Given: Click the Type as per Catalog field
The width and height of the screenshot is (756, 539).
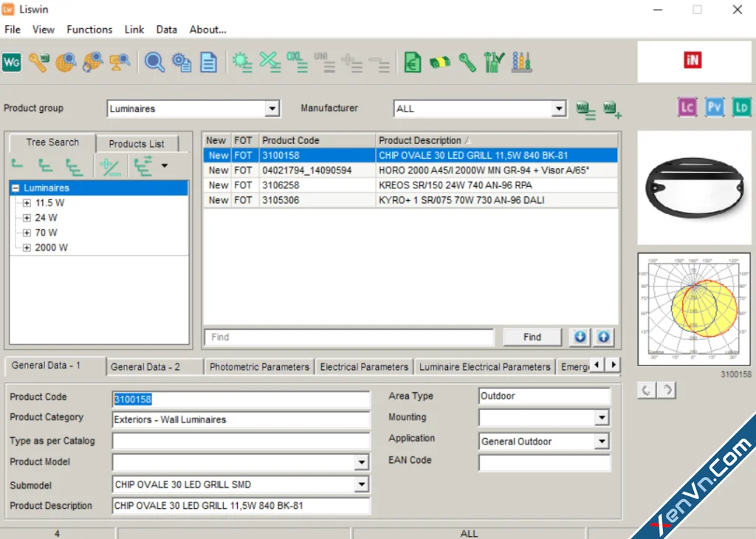Looking at the screenshot, I should pyautogui.click(x=241, y=440).
